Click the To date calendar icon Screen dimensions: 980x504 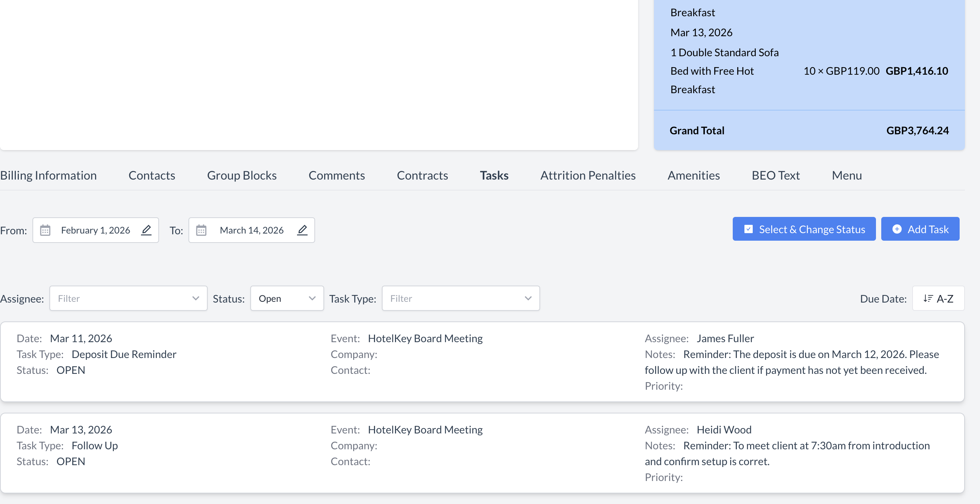pyautogui.click(x=201, y=230)
